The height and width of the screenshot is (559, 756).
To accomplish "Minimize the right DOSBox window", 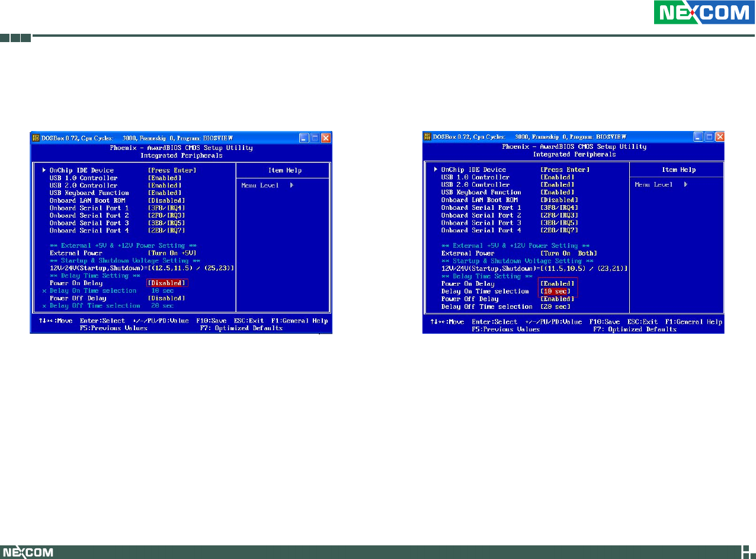I will coord(698,137).
